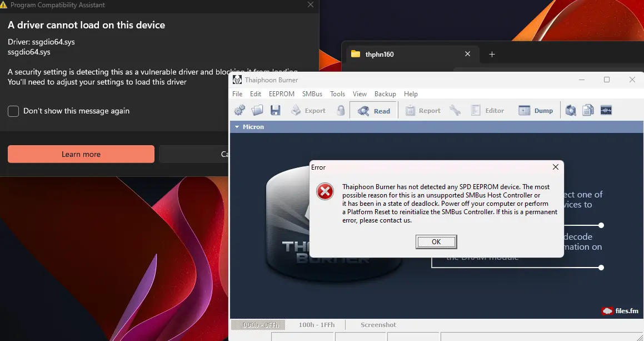Click the Learn more button
The image size is (644, 341).
tap(81, 154)
